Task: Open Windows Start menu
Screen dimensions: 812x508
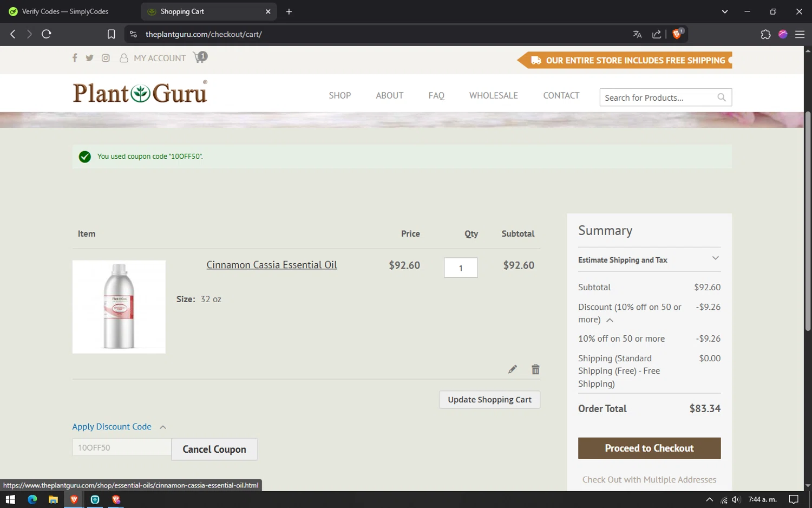Action: pos(10,499)
